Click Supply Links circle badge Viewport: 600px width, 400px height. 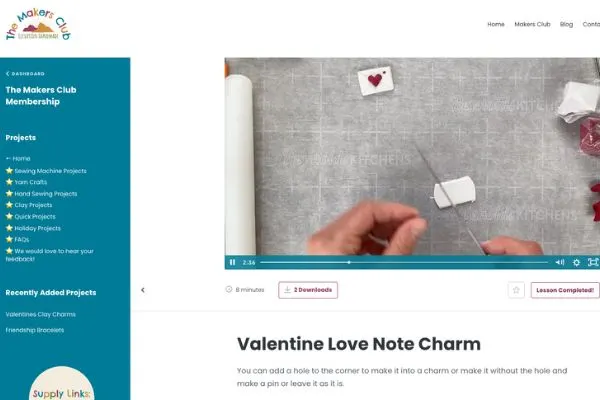click(x=62, y=384)
